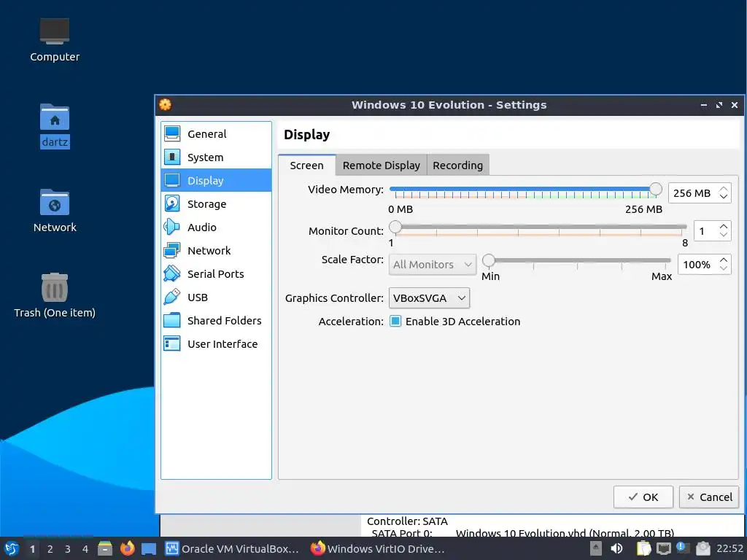Click the tray eject/up arrow icon

pyautogui.click(x=595, y=548)
